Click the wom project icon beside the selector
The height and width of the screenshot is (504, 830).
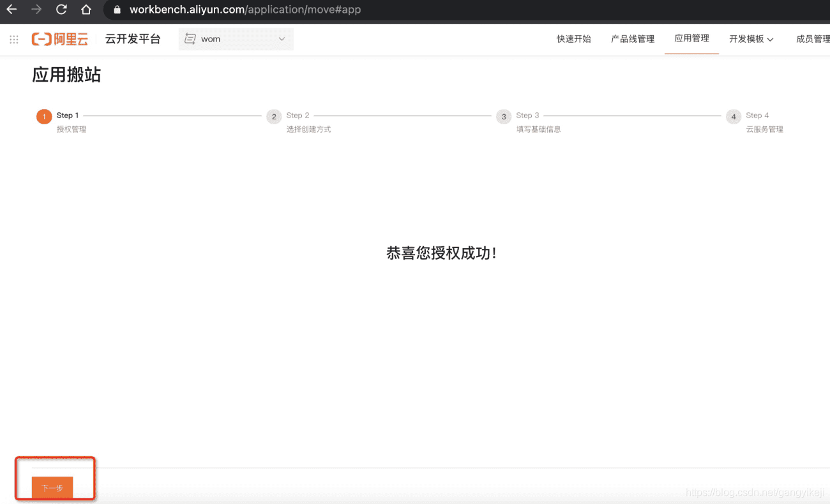coord(190,38)
